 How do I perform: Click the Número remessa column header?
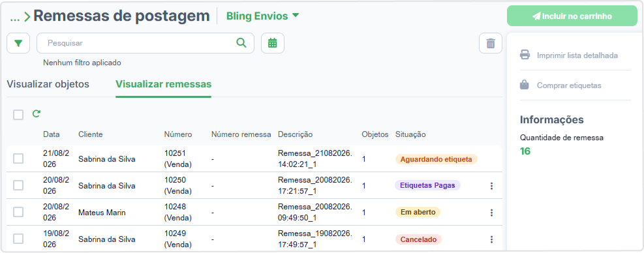point(241,134)
